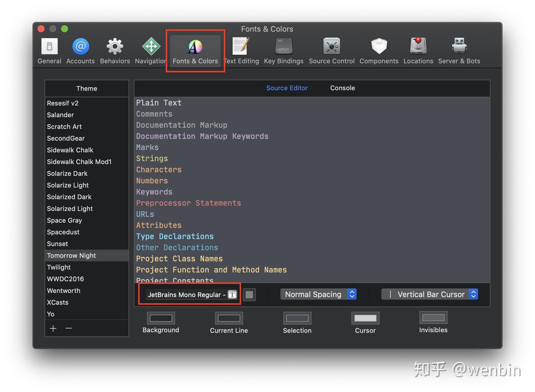Select the Tomorrow Night theme
This screenshot has height=392, width=535.
pos(87,255)
